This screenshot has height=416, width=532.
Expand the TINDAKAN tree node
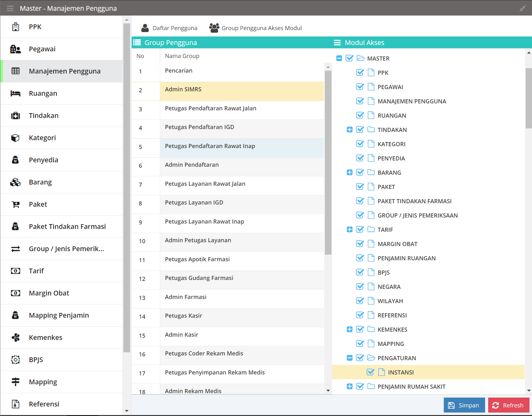tap(350, 130)
